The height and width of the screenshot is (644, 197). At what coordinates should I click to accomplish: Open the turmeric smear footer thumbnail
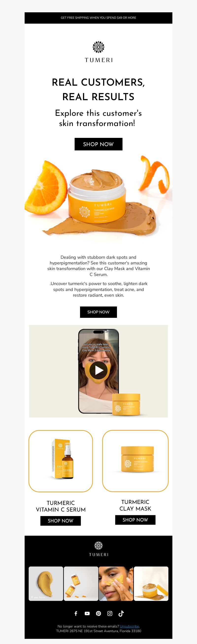[46, 583]
